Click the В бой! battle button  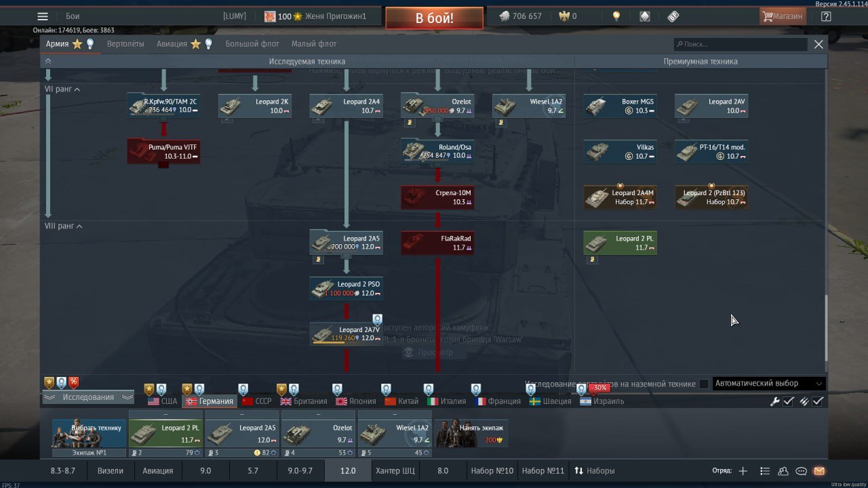[434, 18]
